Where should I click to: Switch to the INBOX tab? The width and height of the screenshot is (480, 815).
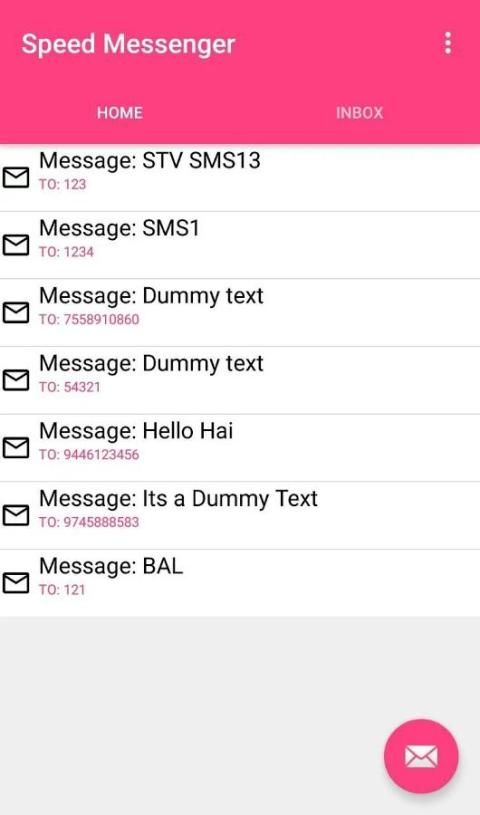pyautogui.click(x=359, y=113)
